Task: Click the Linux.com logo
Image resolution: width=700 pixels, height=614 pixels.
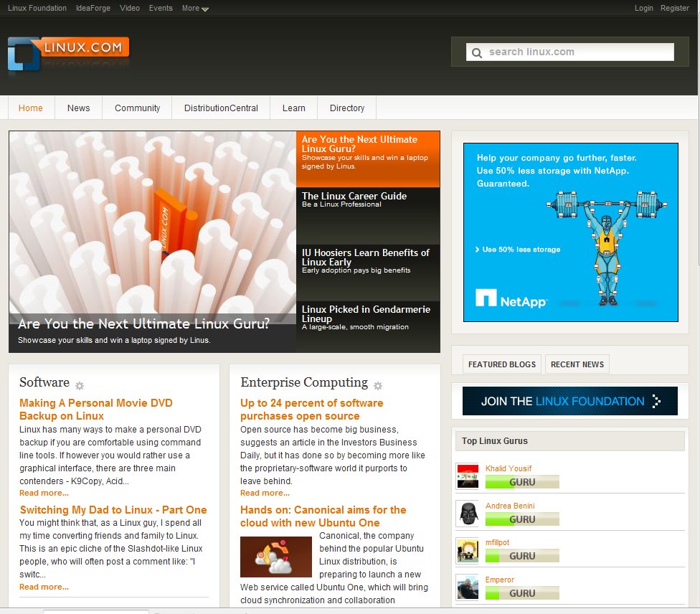Action: (x=68, y=54)
